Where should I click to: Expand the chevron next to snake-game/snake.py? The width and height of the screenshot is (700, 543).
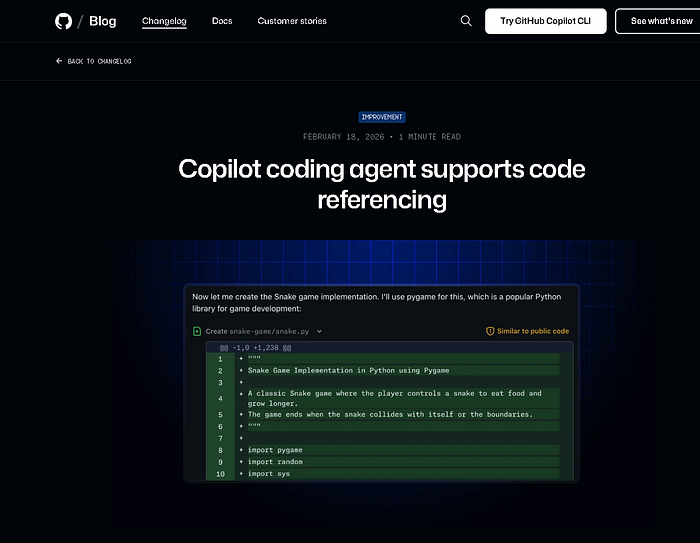(319, 331)
